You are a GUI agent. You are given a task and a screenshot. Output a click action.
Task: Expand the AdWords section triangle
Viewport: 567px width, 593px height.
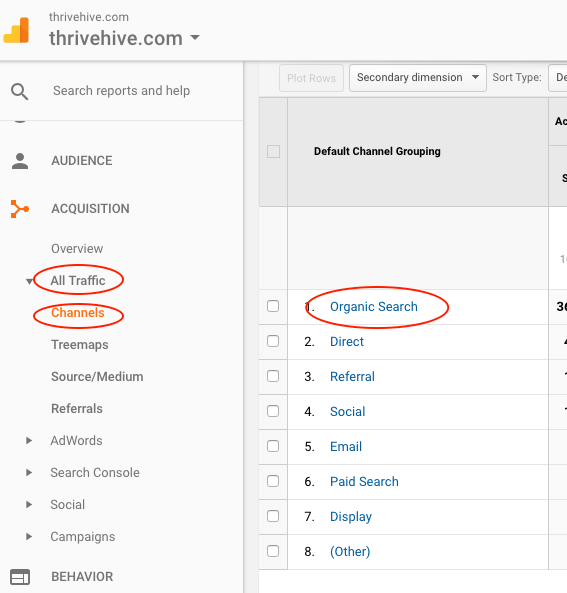[29, 441]
